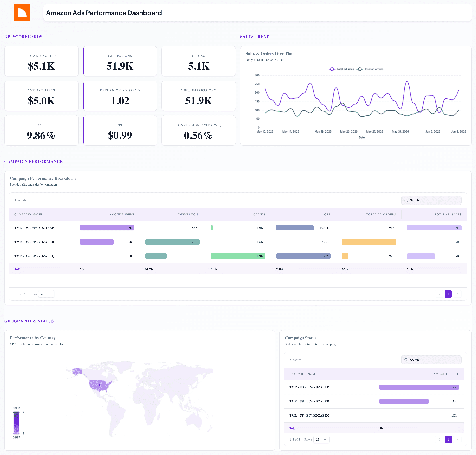476x455 pixels.
Task: Select page 1 in Campaign Status pagination
Action: [x=448, y=440]
